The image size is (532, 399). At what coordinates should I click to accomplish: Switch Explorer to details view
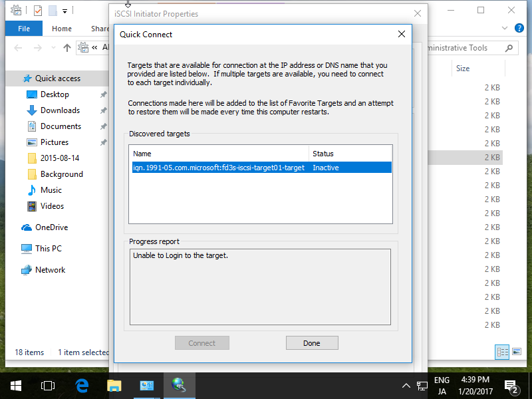point(502,352)
